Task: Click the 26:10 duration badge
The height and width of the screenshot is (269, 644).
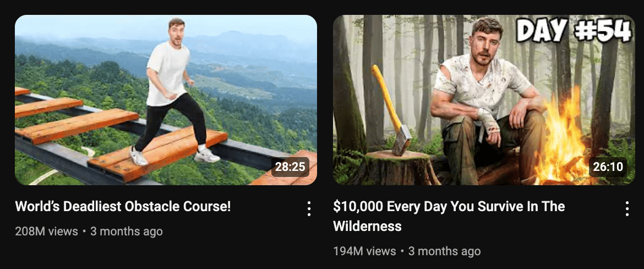Action: pyautogui.click(x=608, y=167)
